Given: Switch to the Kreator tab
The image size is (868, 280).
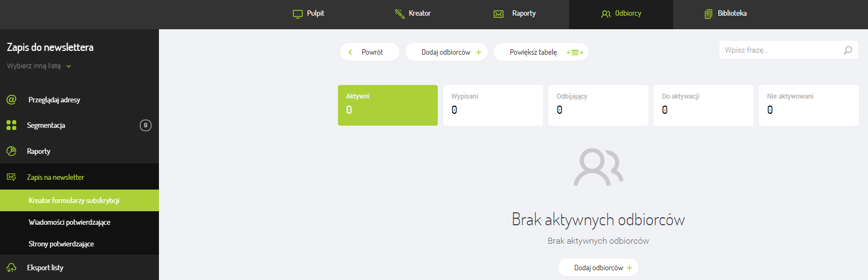Looking at the screenshot, I should coord(412,14).
